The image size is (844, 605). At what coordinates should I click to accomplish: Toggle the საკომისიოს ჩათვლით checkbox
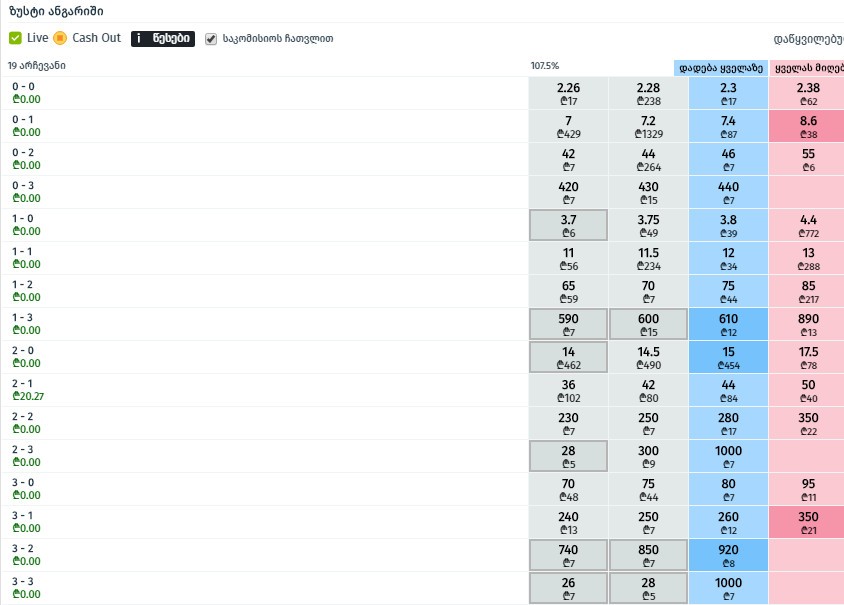tap(211, 39)
